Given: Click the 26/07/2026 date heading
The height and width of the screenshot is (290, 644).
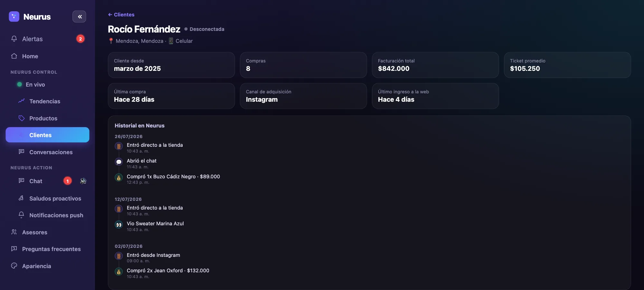Looking at the screenshot, I should coord(128,136).
